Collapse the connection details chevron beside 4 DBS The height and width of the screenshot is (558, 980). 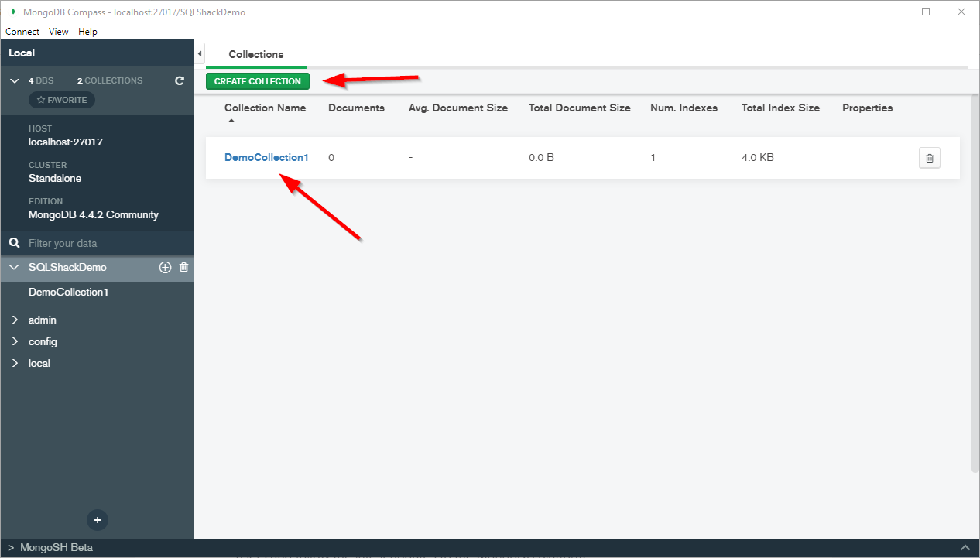(14, 80)
